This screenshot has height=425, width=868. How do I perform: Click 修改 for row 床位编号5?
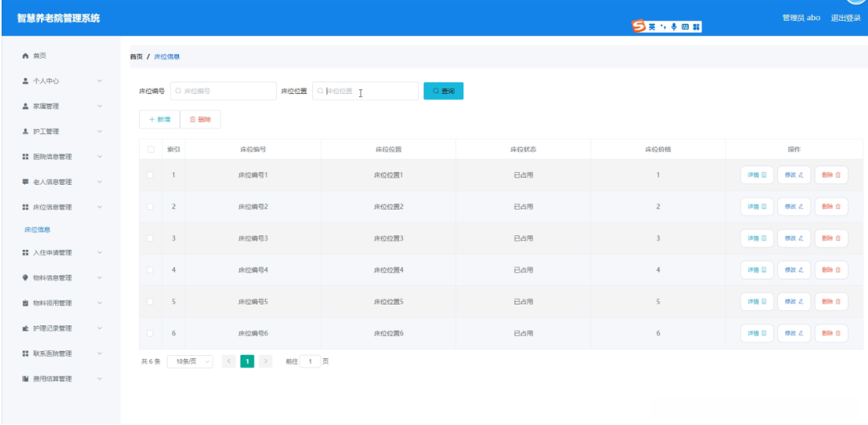tap(794, 302)
